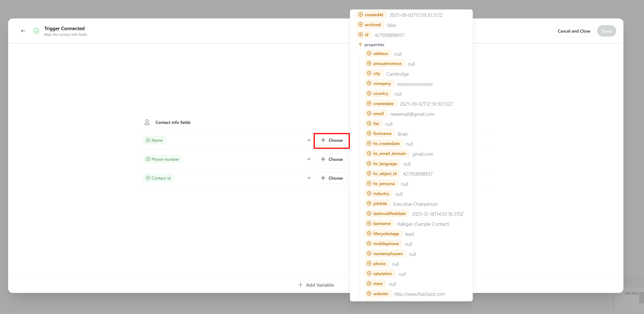Click the arrow icon in the Phone number row
The height and width of the screenshot is (314, 644).
[308, 159]
